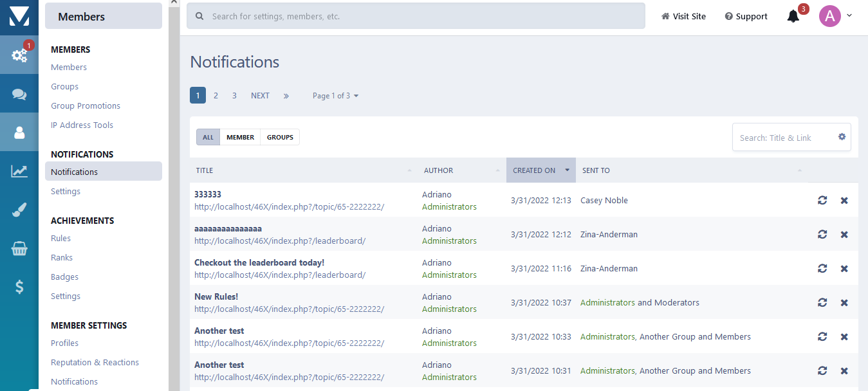Open the Customization paintbrush icon
The width and height of the screenshot is (868, 391).
coord(19,210)
